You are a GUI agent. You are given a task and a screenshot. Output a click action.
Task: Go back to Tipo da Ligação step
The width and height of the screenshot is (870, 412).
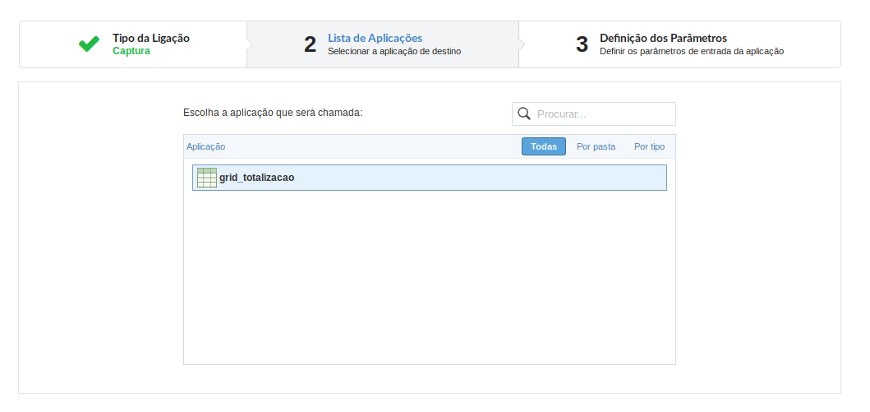(151, 38)
